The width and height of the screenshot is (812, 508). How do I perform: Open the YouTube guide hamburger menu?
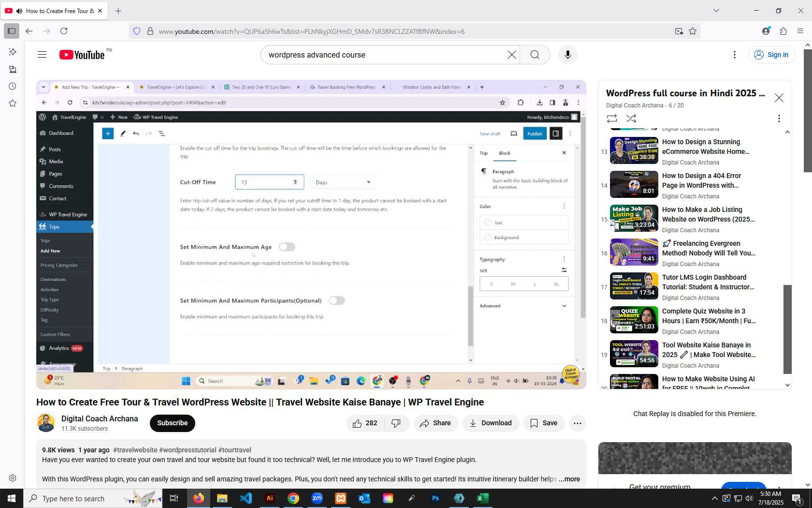click(x=42, y=55)
